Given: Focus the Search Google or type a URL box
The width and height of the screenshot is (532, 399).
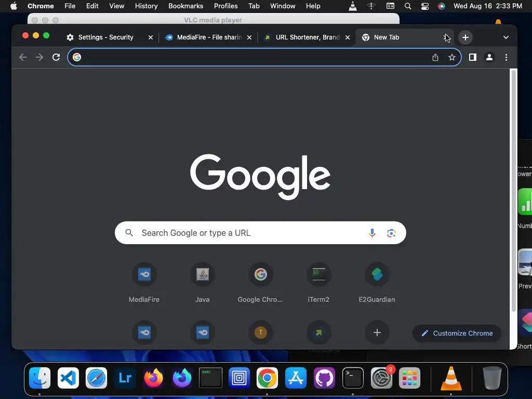Looking at the screenshot, I should point(260,233).
